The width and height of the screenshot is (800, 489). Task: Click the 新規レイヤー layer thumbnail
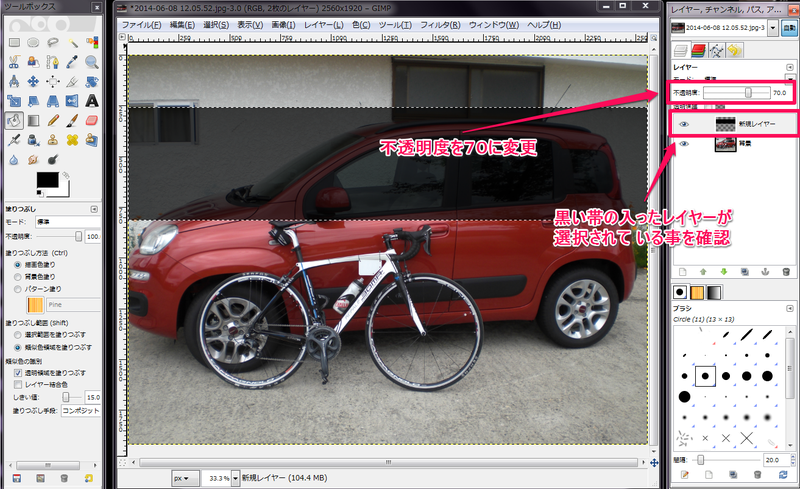[725, 124]
